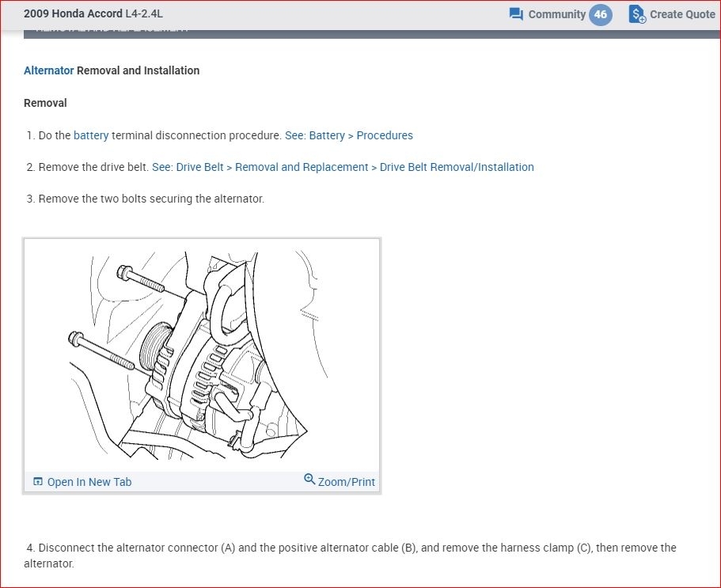Screen dimensions: 721x588
Task: Open See: Battery > Procedures link
Action: [349, 135]
